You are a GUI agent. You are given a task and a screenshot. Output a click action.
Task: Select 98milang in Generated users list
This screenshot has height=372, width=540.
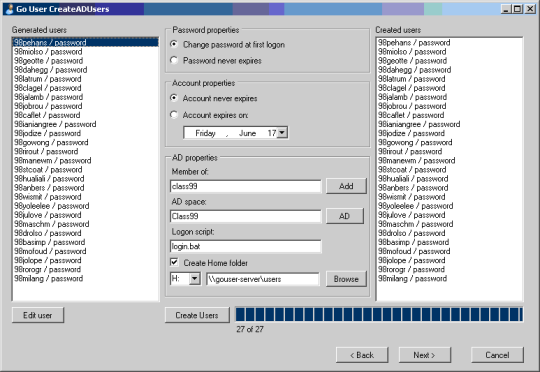[85, 278]
